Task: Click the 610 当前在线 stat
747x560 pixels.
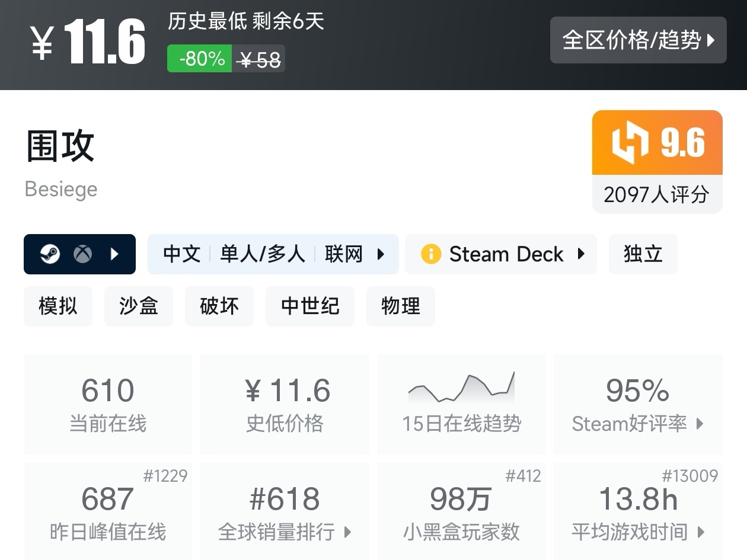Action: [x=108, y=405]
